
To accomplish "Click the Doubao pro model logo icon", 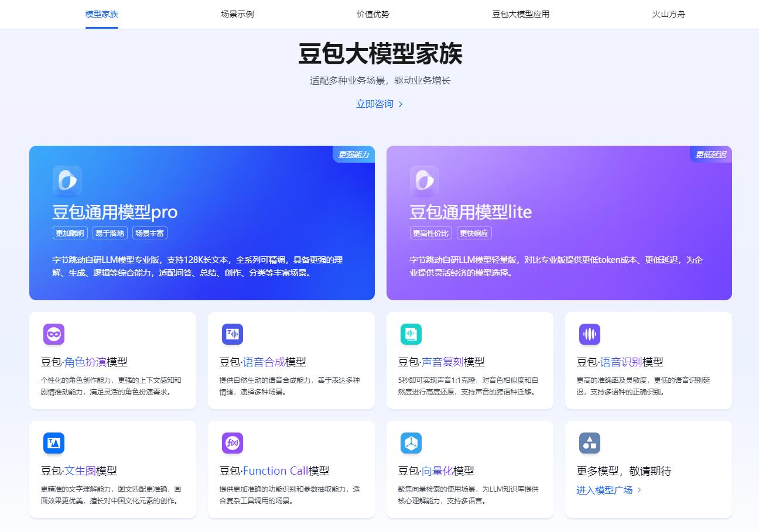I will [x=67, y=180].
